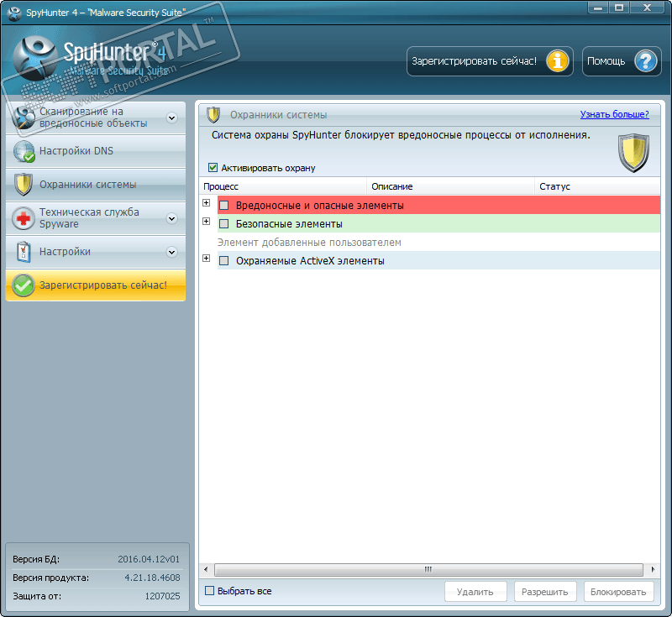
Task: Click the green checkmark icon in register banner
Action: tap(24, 285)
